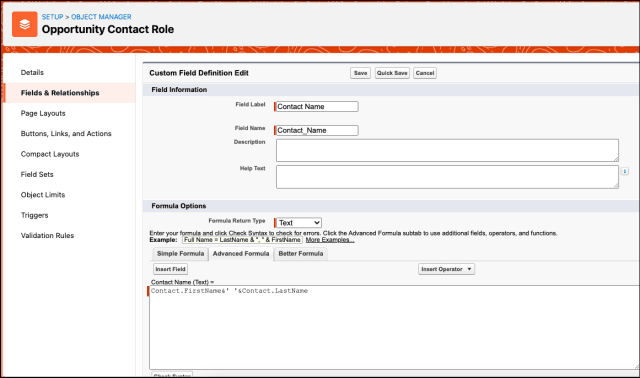Click the Field Name input

(x=317, y=130)
